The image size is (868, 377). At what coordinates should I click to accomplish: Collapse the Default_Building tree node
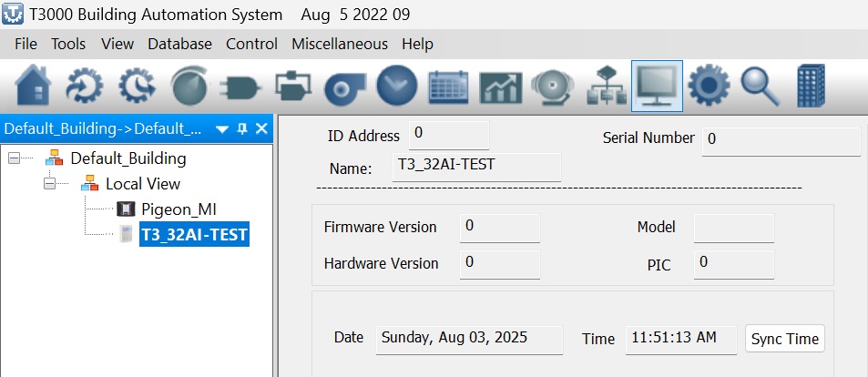14,158
